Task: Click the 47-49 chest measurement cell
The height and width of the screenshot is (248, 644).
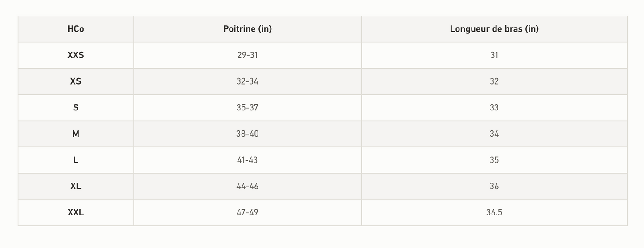Action: [x=247, y=212]
